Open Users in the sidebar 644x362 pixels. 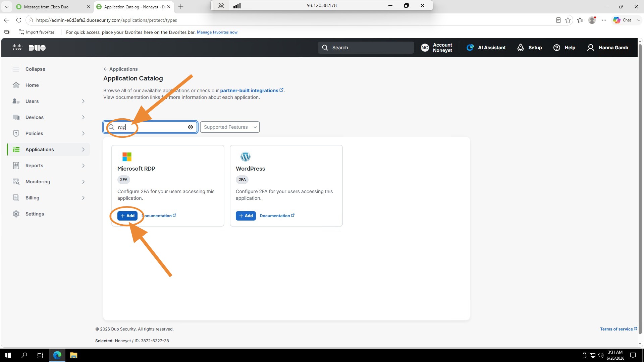[x=32, y=101]
